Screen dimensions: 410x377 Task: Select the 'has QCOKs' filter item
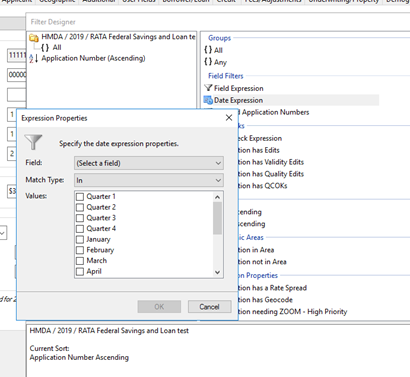pyautogui.click(x=263, y=186)
